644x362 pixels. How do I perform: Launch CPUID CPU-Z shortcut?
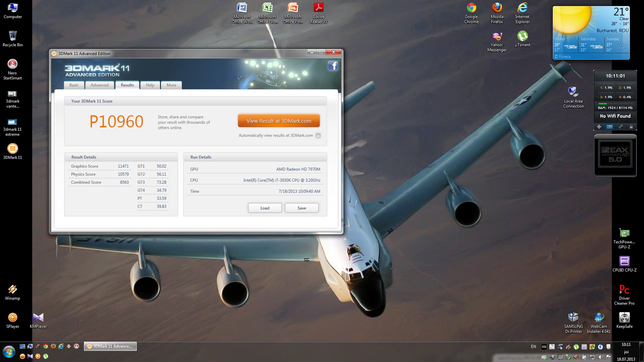tap(624, 264)
